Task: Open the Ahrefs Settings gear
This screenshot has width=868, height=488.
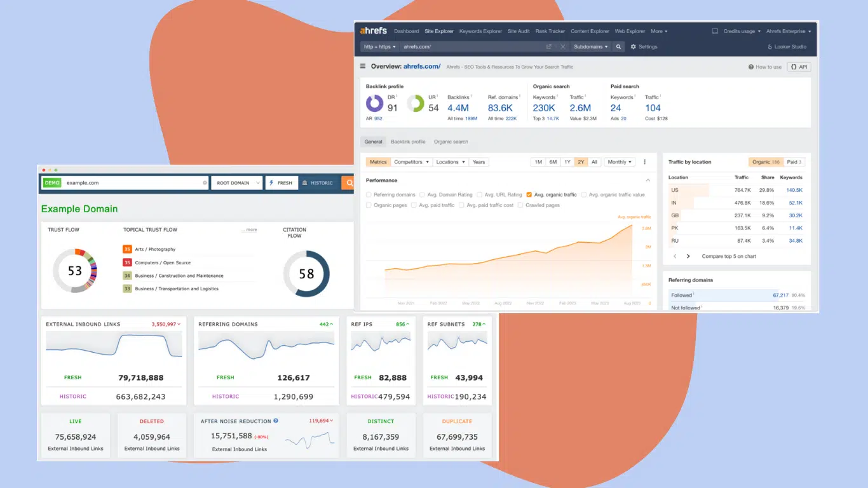Action: pyautogui.click(x=633, y=46)
